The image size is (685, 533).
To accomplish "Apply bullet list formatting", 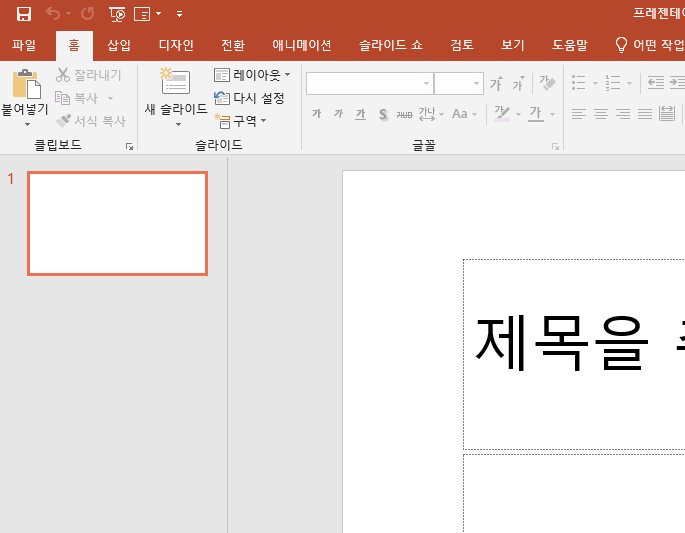I will pyautogui.click(x=579, y=83).
